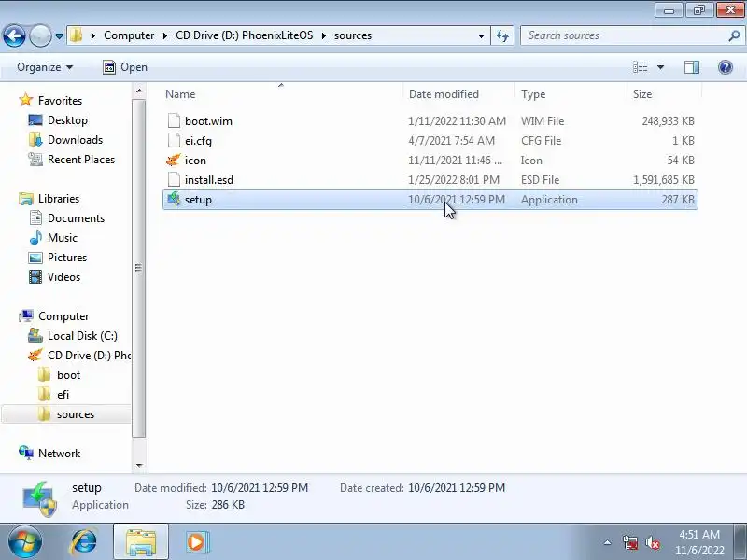
Task: Select Computer in the address breadcrumb
Action: 129,35
